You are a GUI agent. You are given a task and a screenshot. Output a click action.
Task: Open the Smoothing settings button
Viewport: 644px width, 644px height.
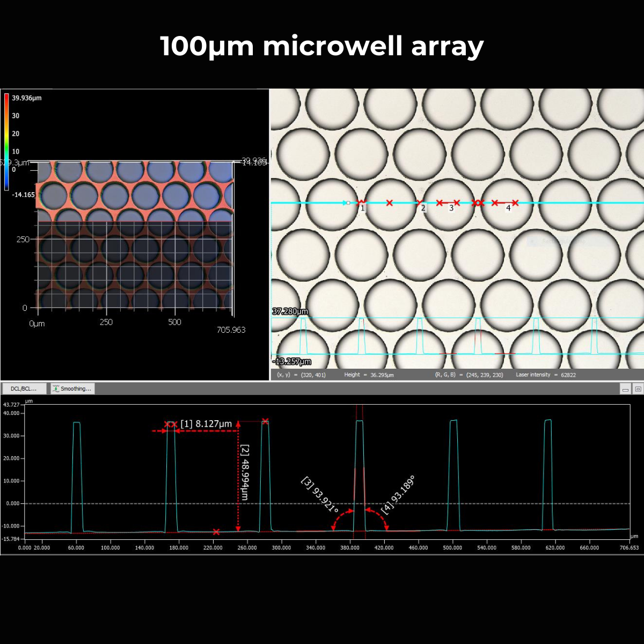pos(72,389)
